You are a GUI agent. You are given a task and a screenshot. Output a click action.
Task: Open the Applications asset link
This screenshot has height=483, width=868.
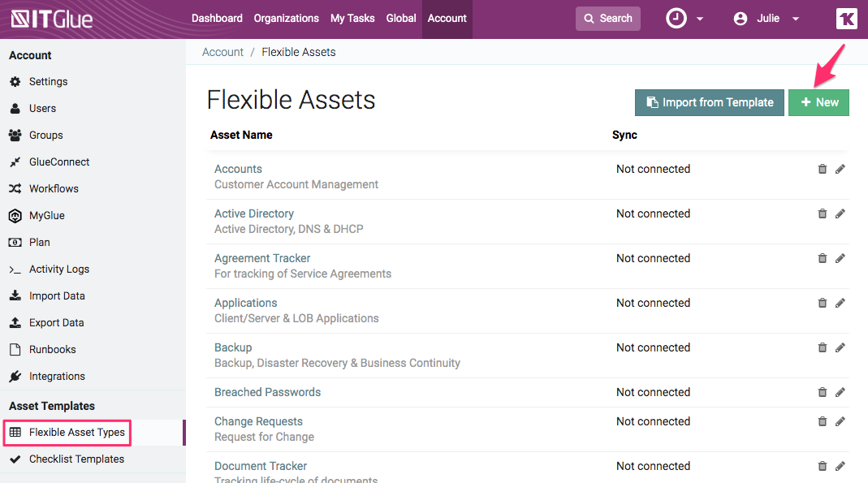tap(245, 303)
